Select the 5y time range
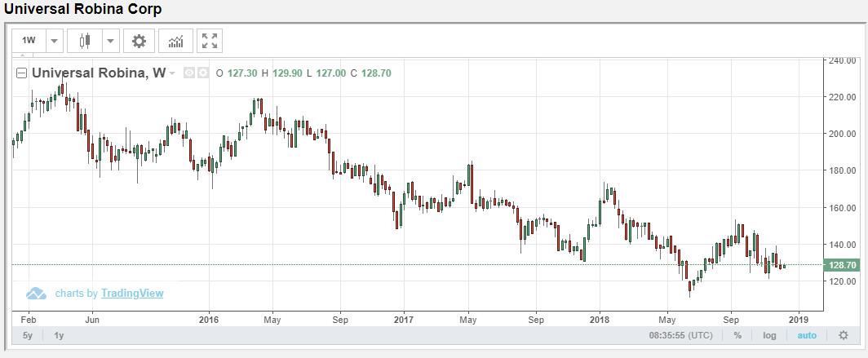Image resolution: width=868 pixels, height=358 pixels. click(28, 335)
